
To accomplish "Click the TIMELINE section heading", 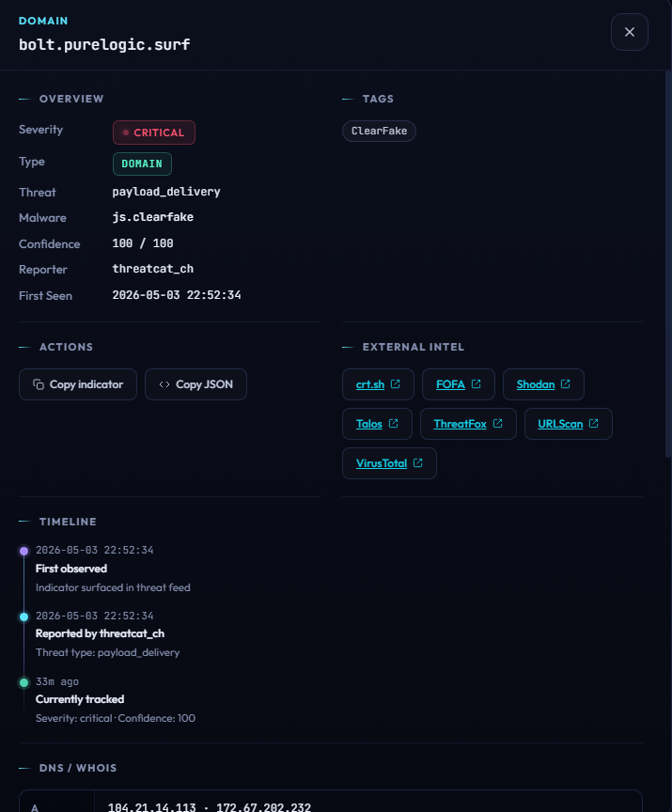I will 68,522.
